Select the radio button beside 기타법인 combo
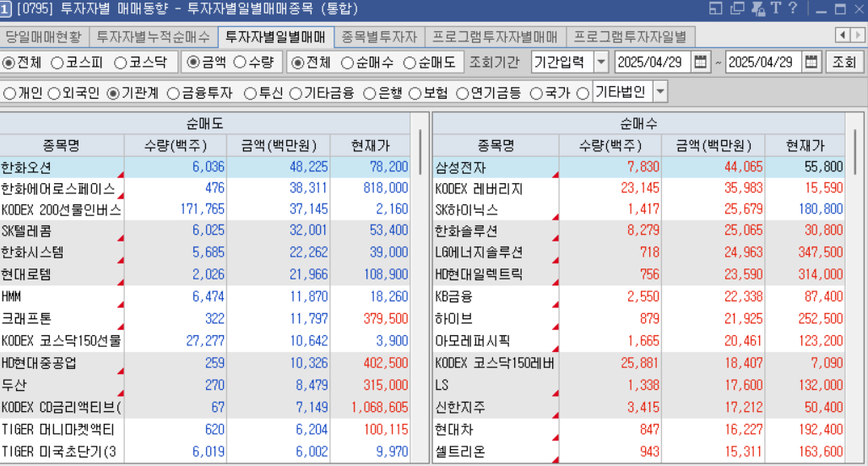Viewport: 868px width, 466px height. pos(583,94)
